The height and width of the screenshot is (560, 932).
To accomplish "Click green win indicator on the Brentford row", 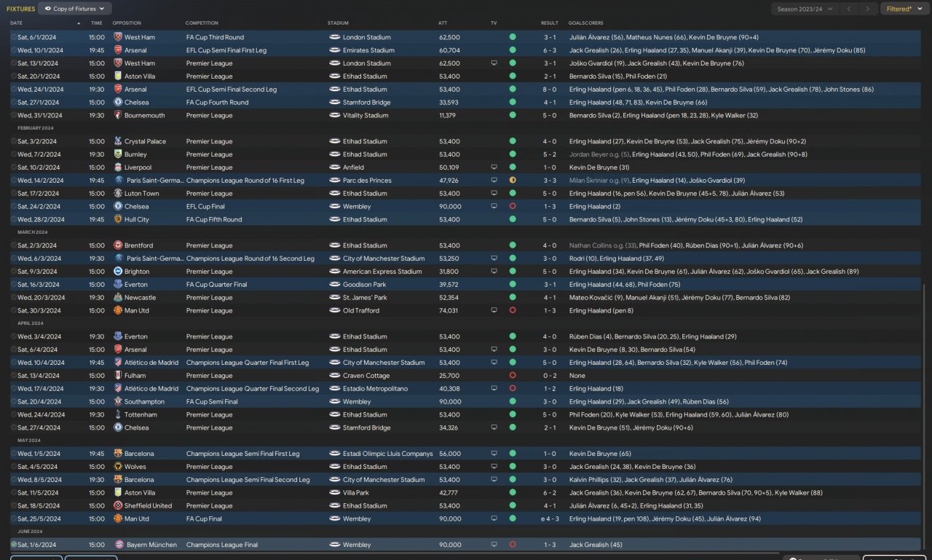I will point(513,245).
